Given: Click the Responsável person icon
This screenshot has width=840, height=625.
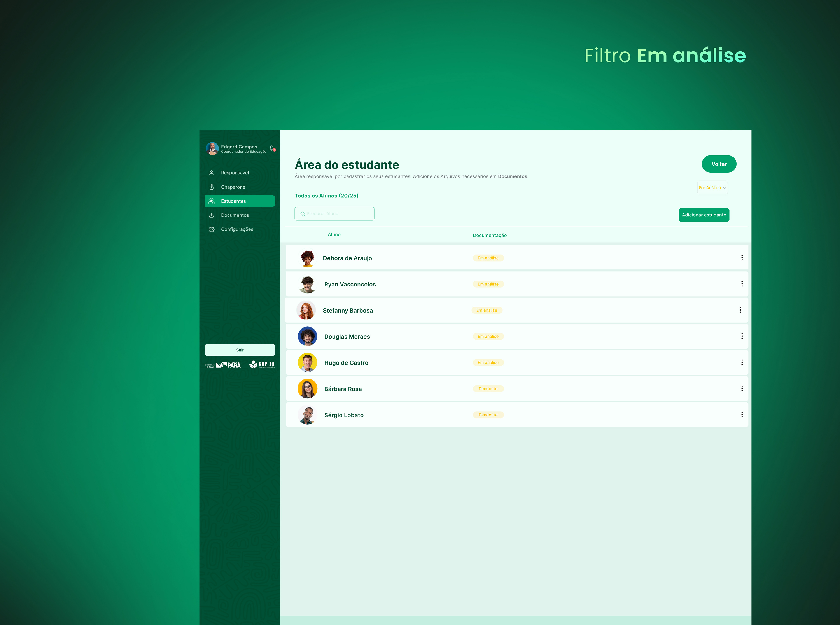Looking at the screenshot, I should click(212, 173).
